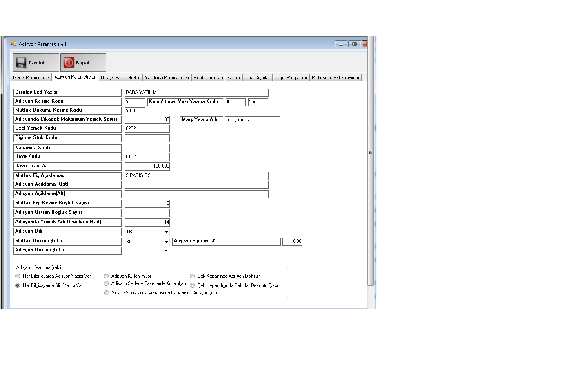The image size is (588, 368).
Task: Click the Kapanma Saati field
Action: point(147,148)
